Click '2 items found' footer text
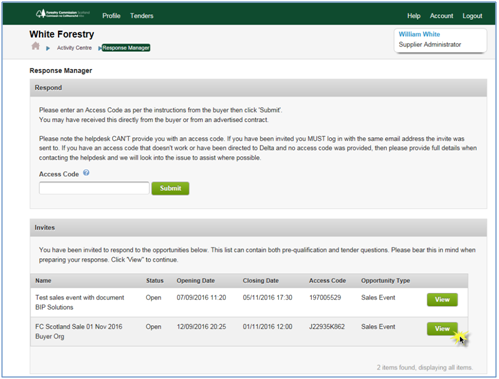Viewport: 499px width, 379px height. pyautogui.click(x=424, y=367)
